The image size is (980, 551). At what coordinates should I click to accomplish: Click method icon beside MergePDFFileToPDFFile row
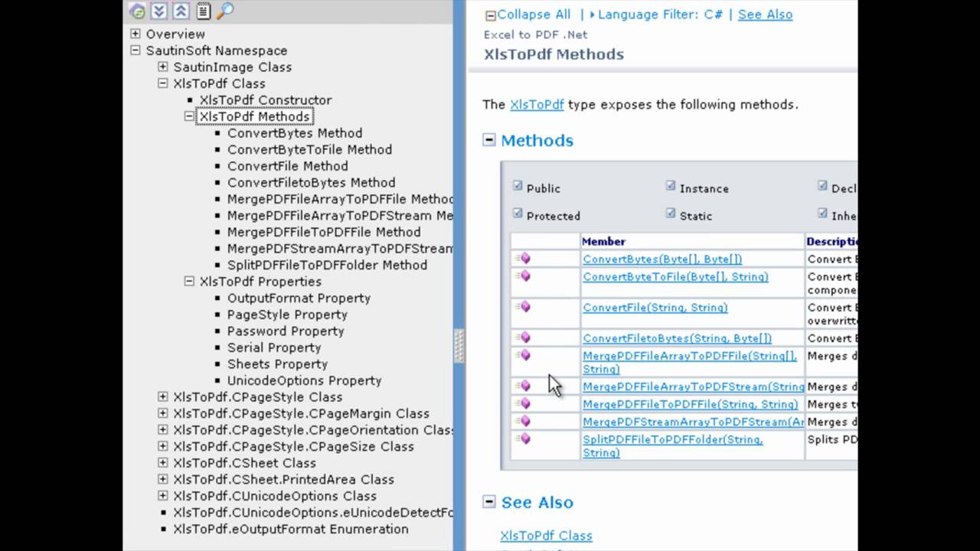[x=523, y=403]
